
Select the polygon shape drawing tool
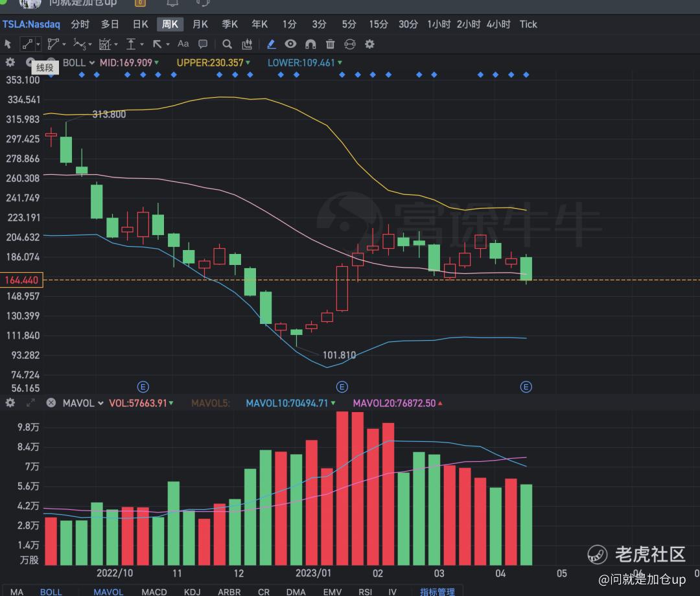[52, 44]
